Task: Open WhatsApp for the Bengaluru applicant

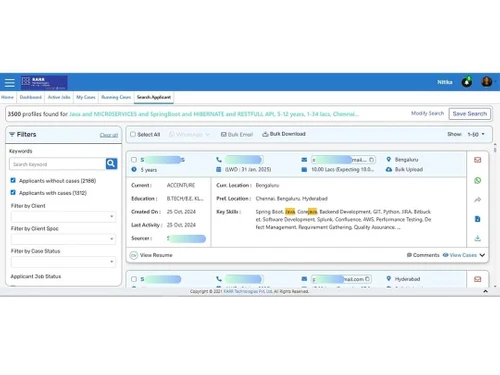Action: (x=477, y=180)
